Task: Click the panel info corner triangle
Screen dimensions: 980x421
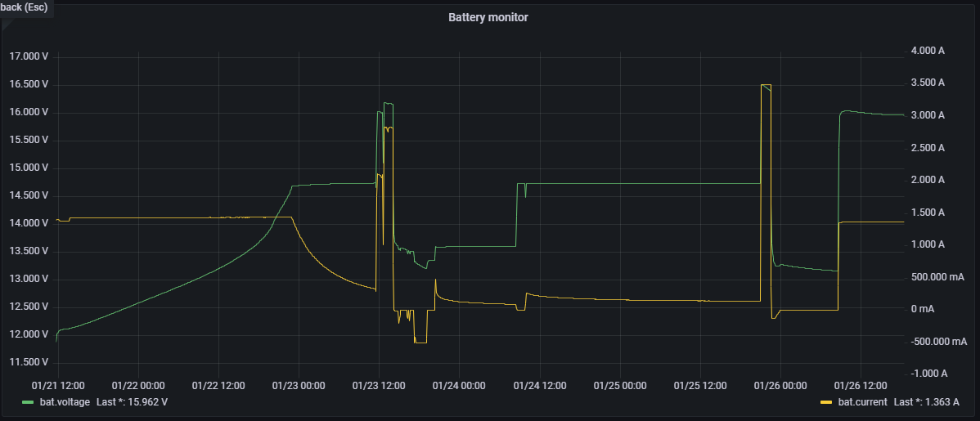Action: [7, 24]
